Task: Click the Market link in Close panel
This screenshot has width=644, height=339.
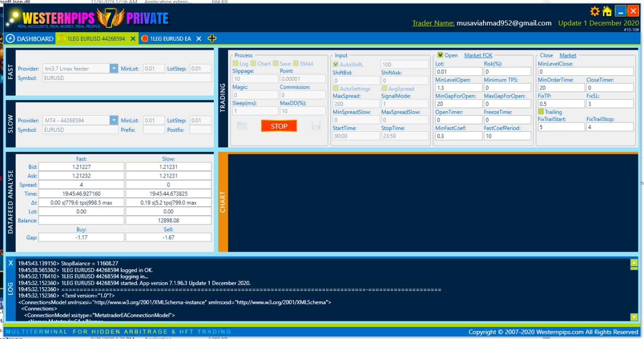Action: [568, 55]
